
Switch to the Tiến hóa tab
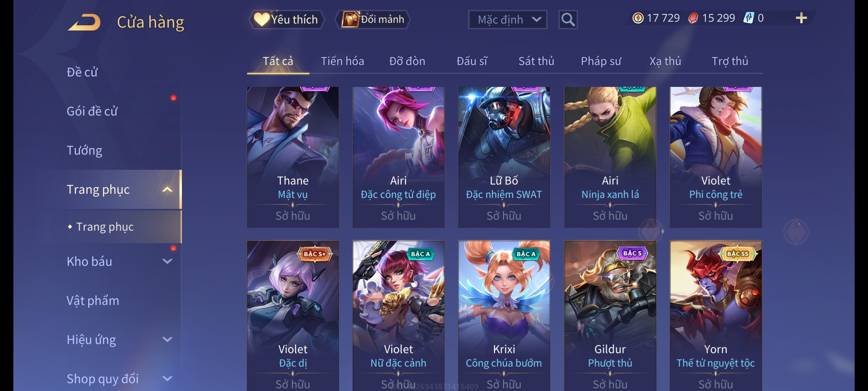click(x=342, y=61)
